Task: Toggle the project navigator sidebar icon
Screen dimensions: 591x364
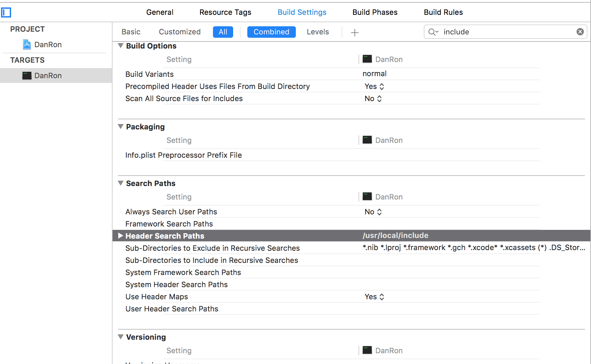Action: pos(6,12)
